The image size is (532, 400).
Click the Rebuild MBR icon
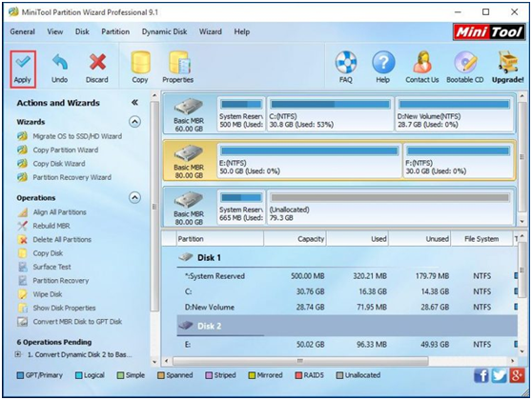(x=23, y=226)
